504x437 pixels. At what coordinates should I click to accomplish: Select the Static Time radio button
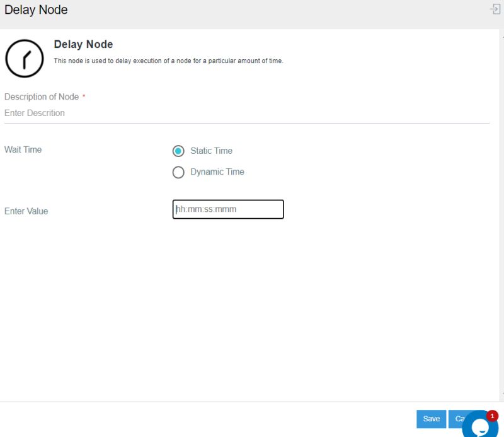click(x=178, y=151)
